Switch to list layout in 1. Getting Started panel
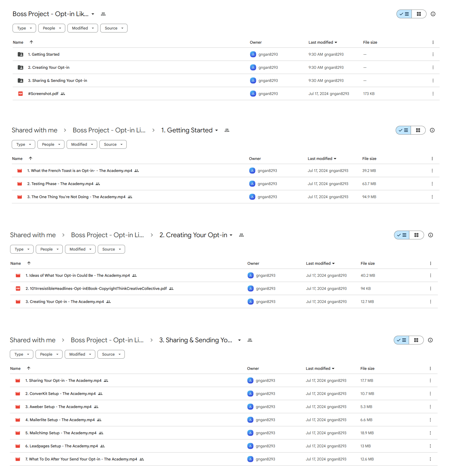Screen dimensions: 450x476 point(403,130)
